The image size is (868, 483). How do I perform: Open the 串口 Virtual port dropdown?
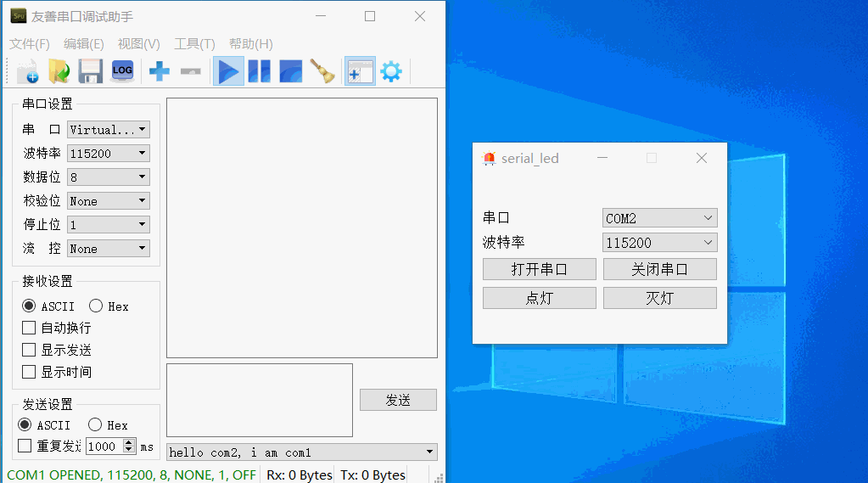click(x=109, y=130)
